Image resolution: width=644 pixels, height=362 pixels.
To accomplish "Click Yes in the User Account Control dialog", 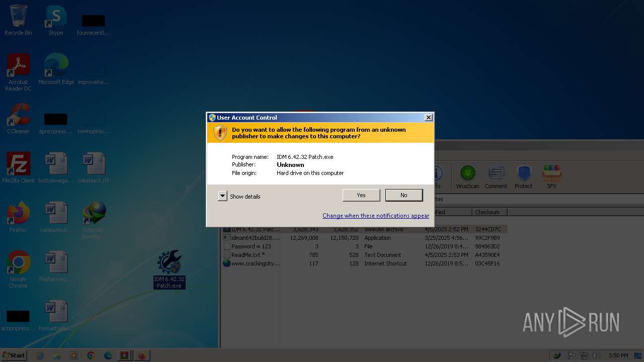I will (x=361, y=195).
